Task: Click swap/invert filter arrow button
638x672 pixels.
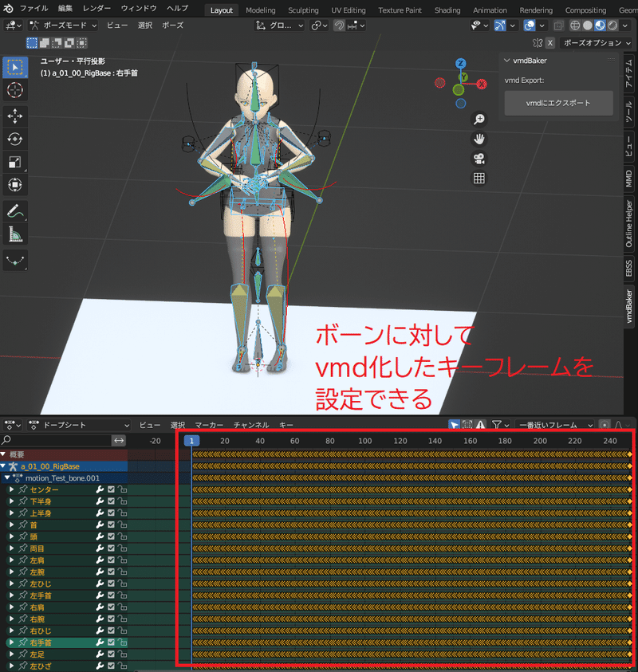Action: click(119, 440)
